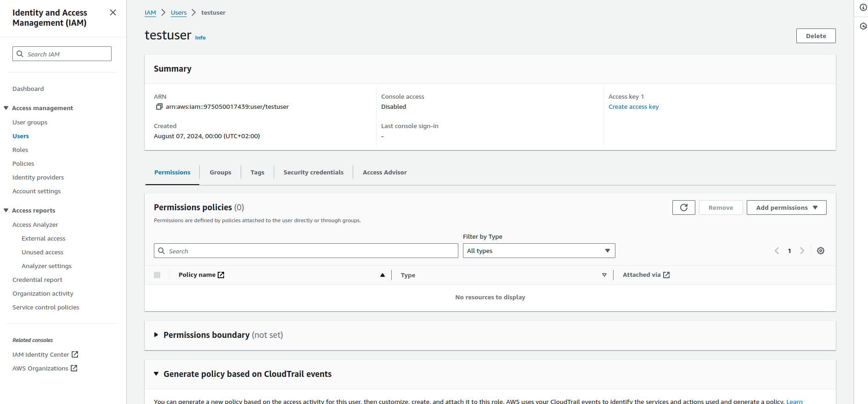Open the AWS Organizations external link icon
This screenshot has height=404, width=868.
tap(74, 368)
